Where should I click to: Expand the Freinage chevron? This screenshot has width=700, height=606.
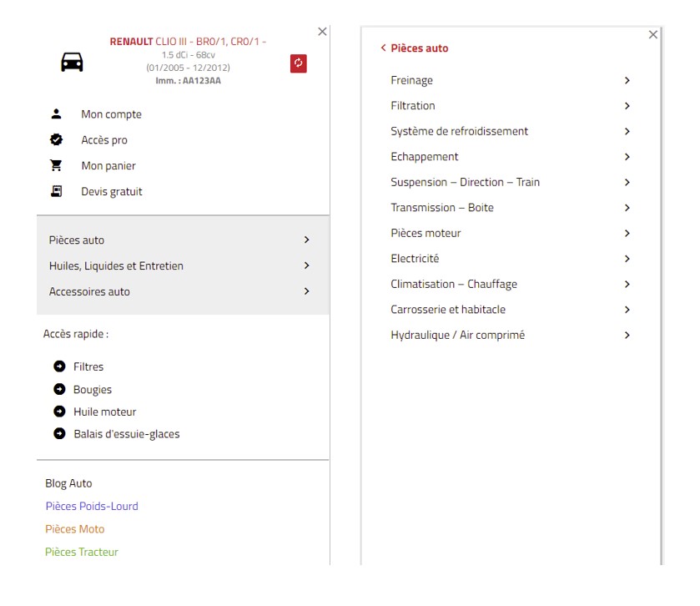pos(627,80)
